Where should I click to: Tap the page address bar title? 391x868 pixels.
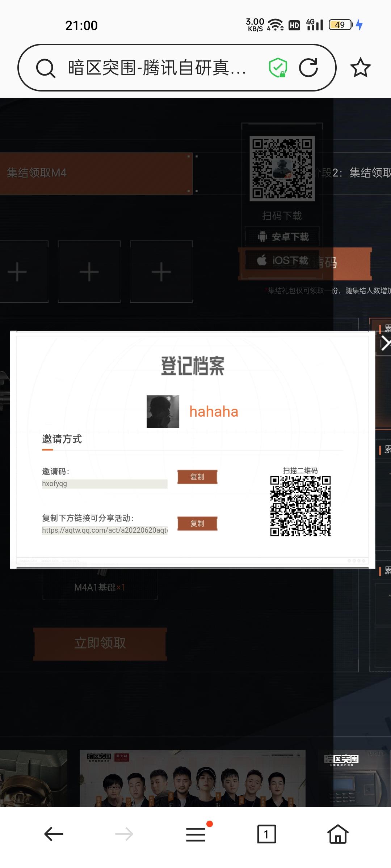pyautogui.click(x=157, y=68)
